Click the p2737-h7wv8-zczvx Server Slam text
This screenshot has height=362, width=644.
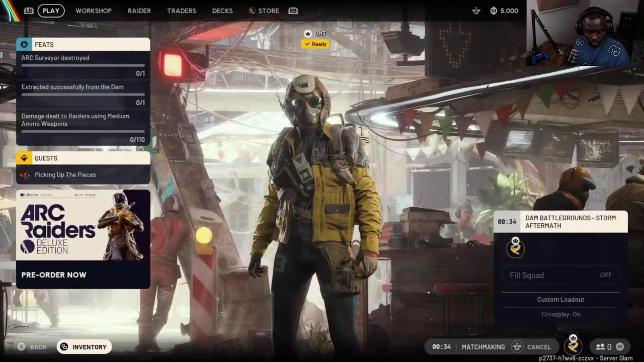point(586,358)
